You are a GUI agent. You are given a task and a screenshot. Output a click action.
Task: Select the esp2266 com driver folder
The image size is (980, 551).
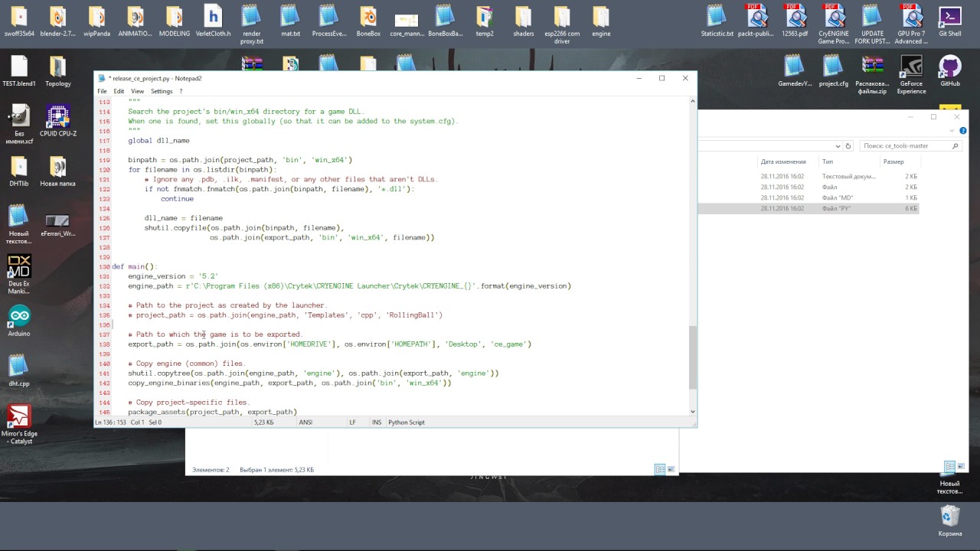(562, 24)
